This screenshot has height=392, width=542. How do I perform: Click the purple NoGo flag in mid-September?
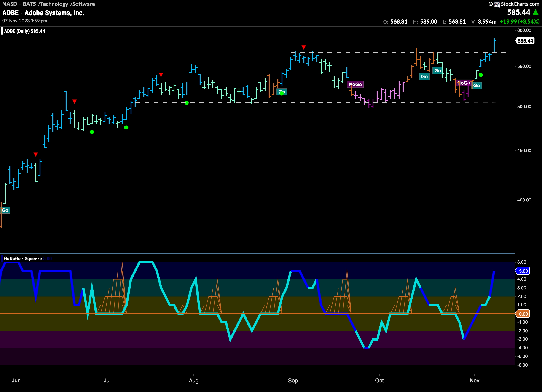click(x=355, y=84)
